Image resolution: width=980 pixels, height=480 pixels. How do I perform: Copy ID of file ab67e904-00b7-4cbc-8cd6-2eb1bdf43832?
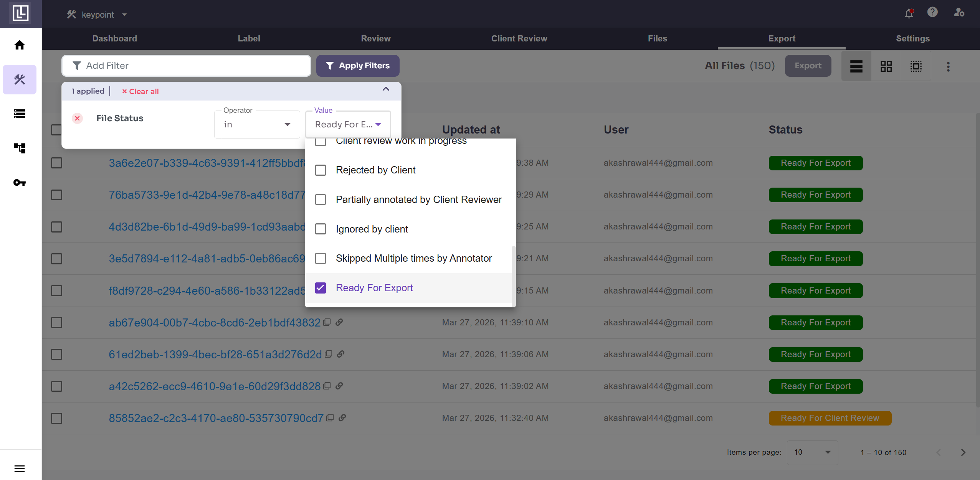(327, 322)
